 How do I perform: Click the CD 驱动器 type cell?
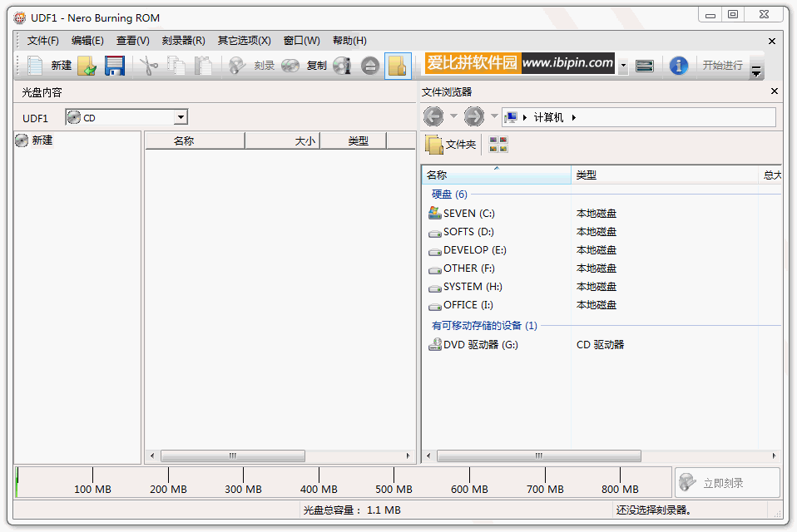pyautogui.click(x=600, y=345)
